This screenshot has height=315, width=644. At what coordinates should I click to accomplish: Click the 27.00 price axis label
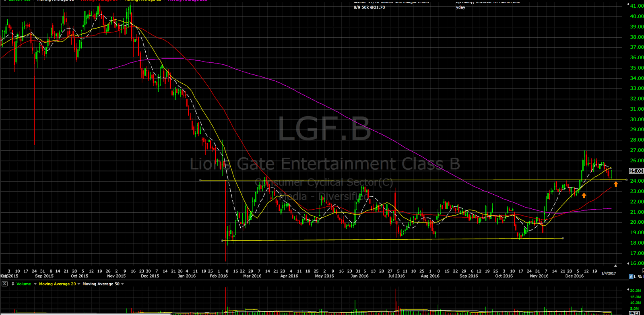tap(637, 150)
